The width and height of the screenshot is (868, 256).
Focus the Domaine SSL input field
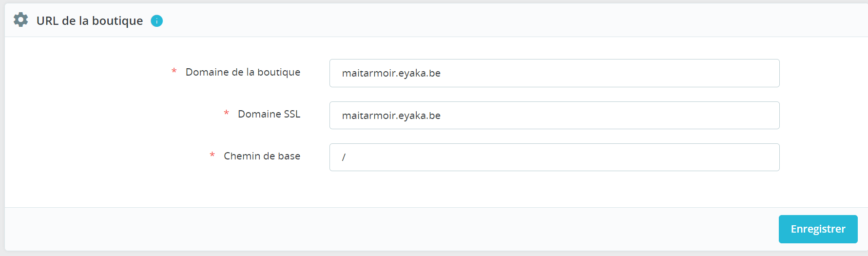(554, 115)
